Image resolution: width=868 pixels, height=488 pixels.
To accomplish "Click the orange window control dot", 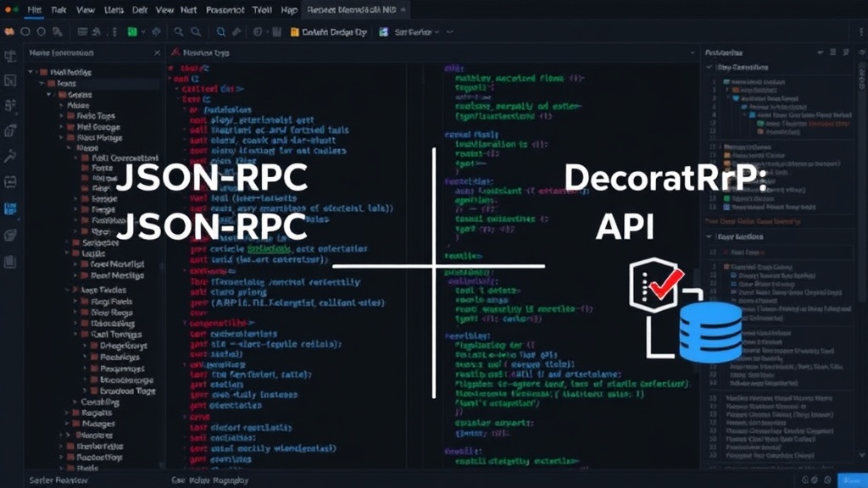I will 8,9.
